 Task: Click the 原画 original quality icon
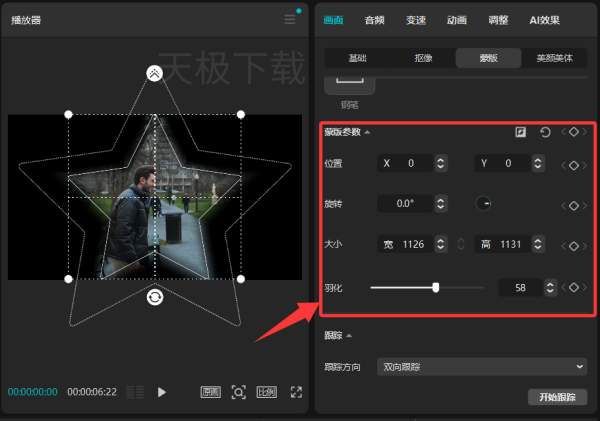[210, 392]
